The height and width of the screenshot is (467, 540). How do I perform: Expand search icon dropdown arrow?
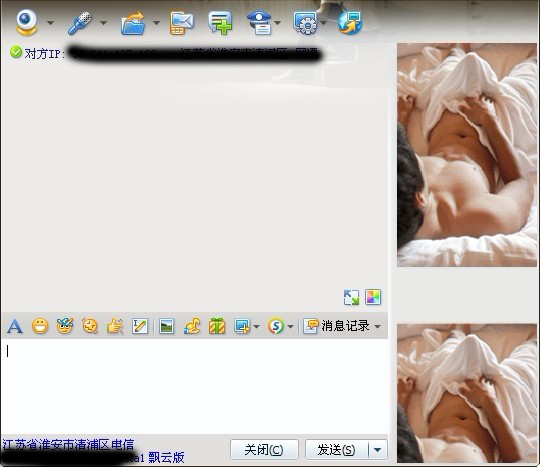[x=290, y=326]
